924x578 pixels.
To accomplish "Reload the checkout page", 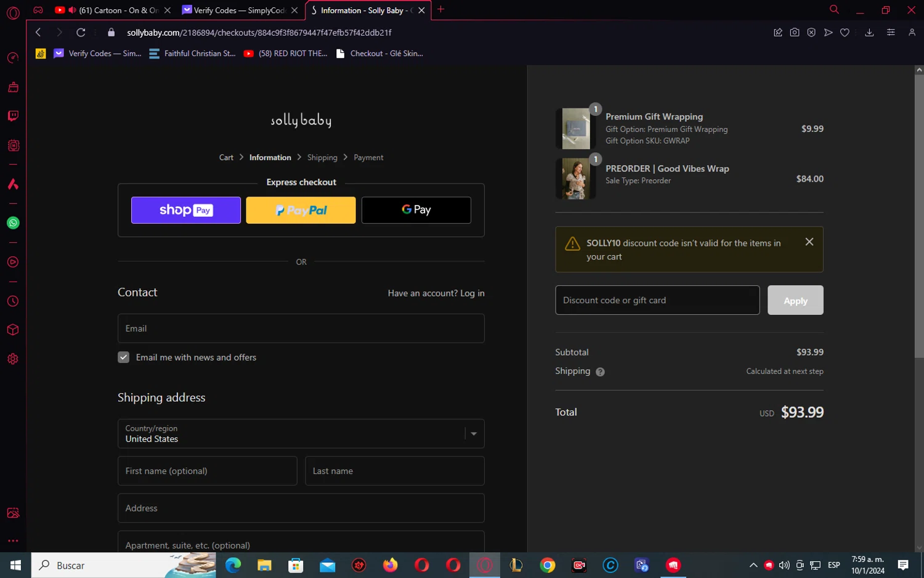I will pyautogui.click(x=81, y=33).
